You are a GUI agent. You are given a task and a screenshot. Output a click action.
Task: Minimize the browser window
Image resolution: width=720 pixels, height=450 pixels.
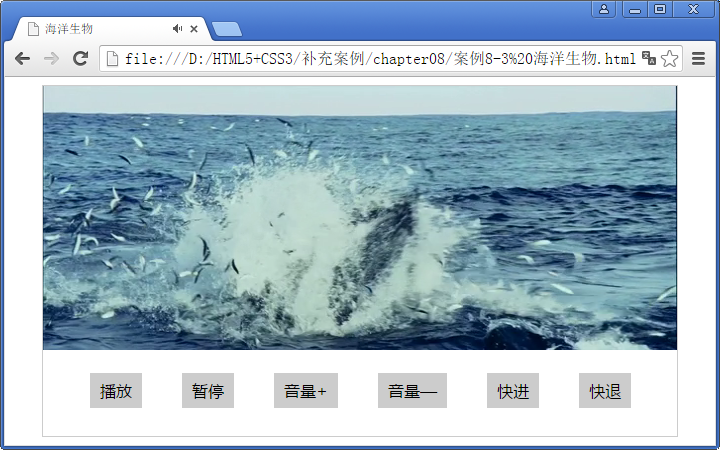pos(635,9)
